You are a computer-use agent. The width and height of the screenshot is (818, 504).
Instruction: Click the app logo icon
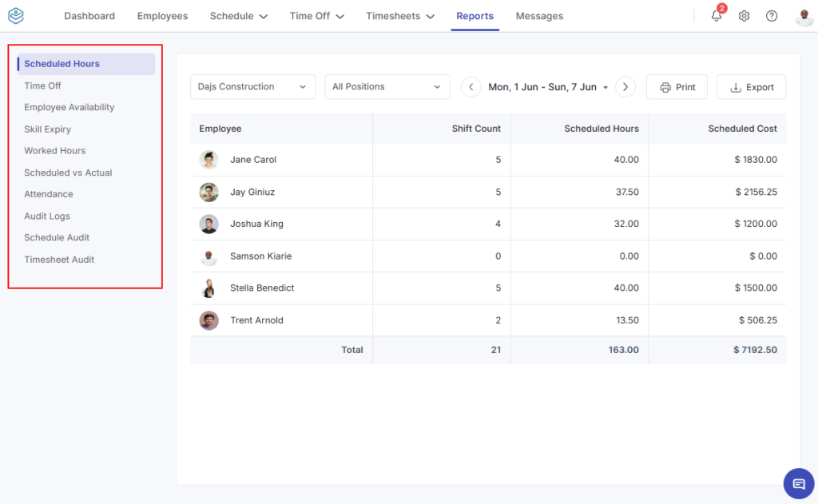pyautogui.click(x=16, y=16)
